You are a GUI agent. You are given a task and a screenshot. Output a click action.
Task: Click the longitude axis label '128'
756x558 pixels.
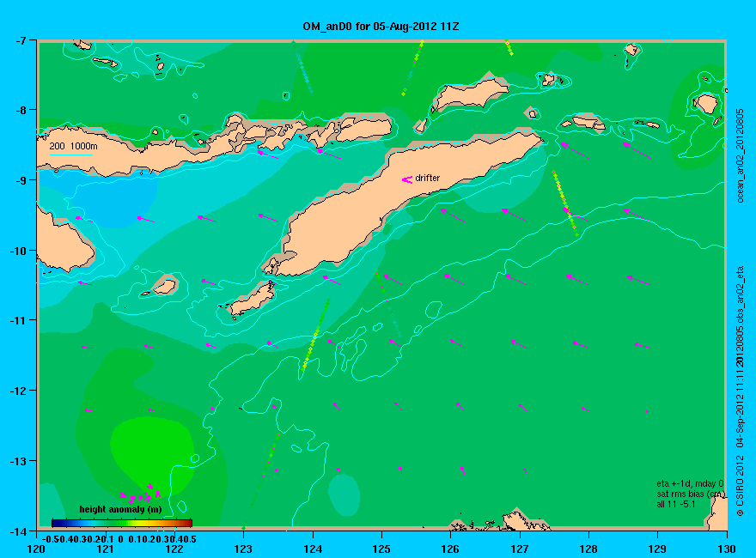(588, 549)
